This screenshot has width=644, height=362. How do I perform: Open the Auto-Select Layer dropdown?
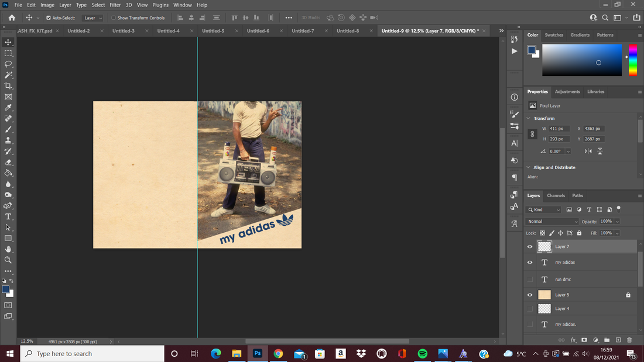click(x=92, y=18)
